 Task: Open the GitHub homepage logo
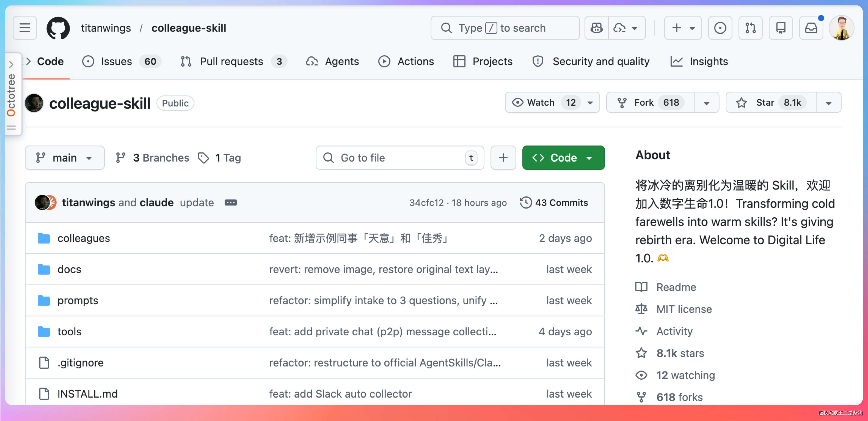coord(58,28)
